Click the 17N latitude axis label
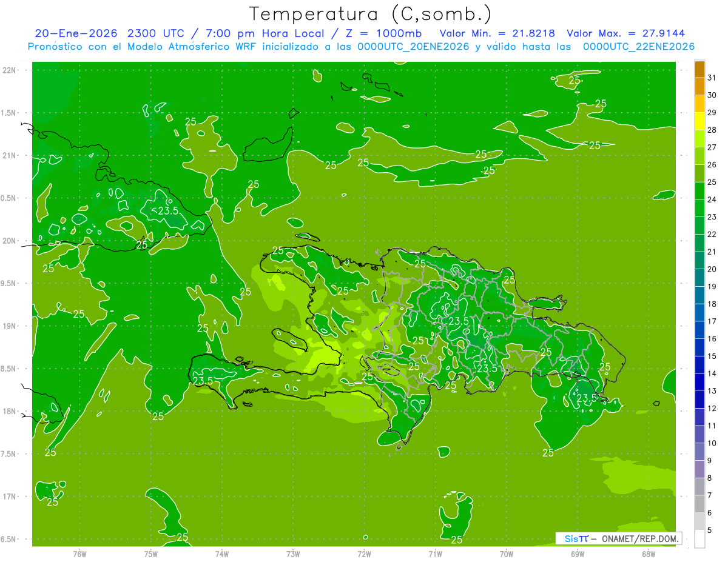 coord(10,497)
